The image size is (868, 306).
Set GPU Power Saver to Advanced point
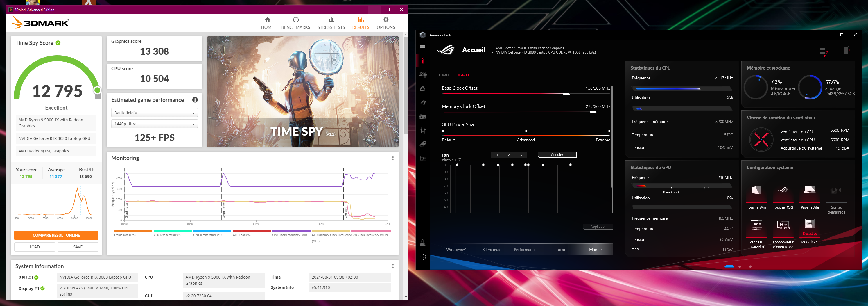[x=526, y=131]
